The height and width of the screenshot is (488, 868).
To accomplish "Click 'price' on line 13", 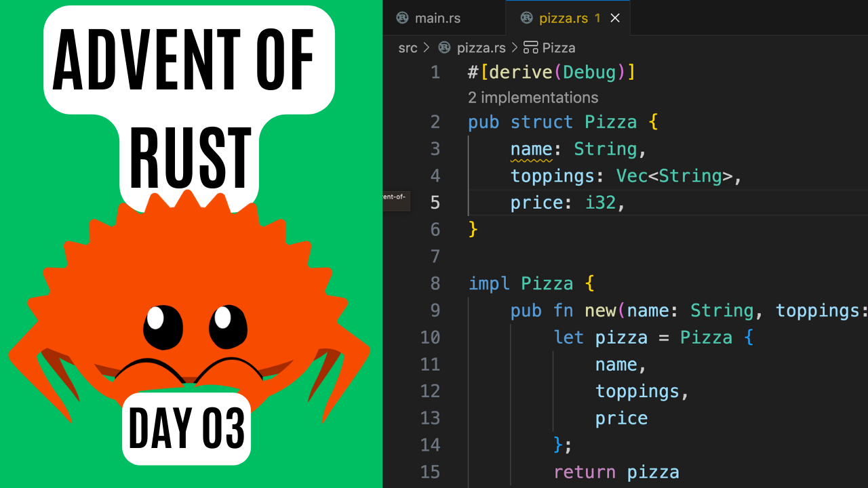I will (x=622, y=418).
